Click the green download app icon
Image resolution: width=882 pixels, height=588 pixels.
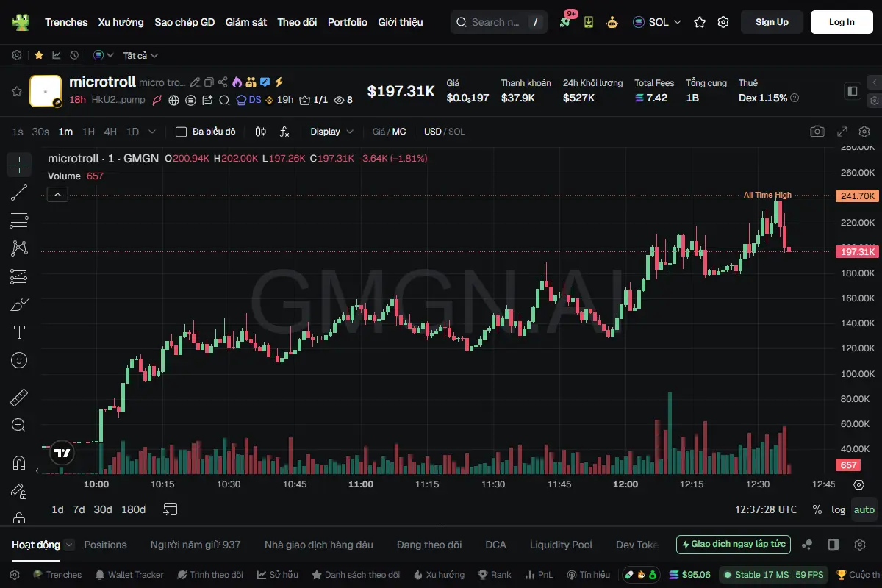(x=589, y=22)
